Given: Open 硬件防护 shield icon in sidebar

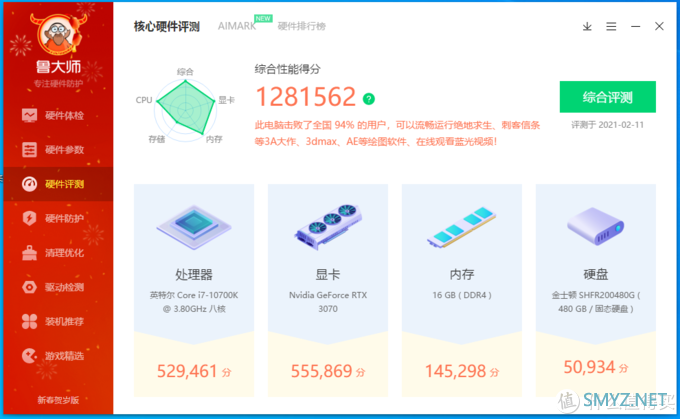Looking at the screenshot, I should [29, 218].
